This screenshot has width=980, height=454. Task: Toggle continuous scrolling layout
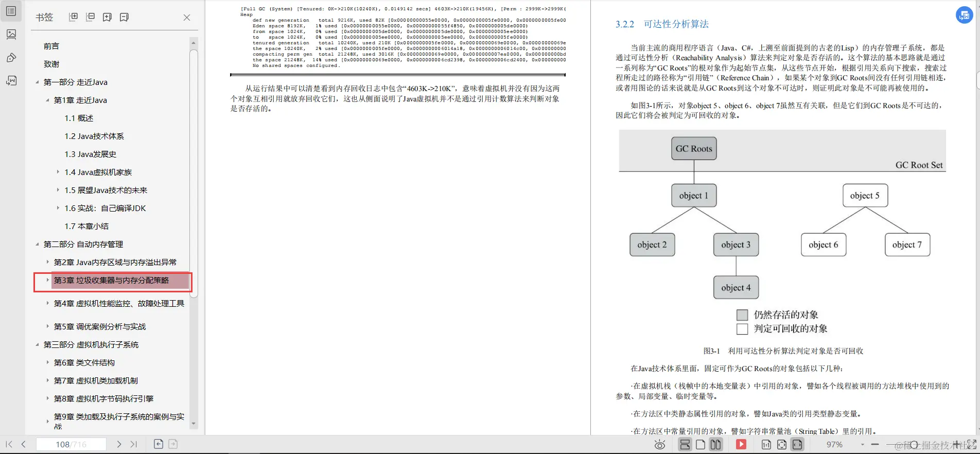coord(685,445)
